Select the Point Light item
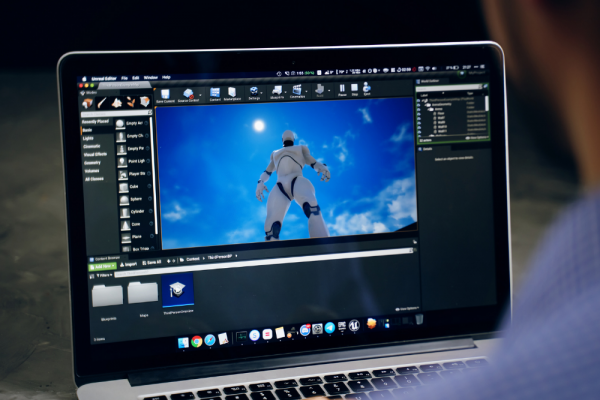 pos(134,162)
